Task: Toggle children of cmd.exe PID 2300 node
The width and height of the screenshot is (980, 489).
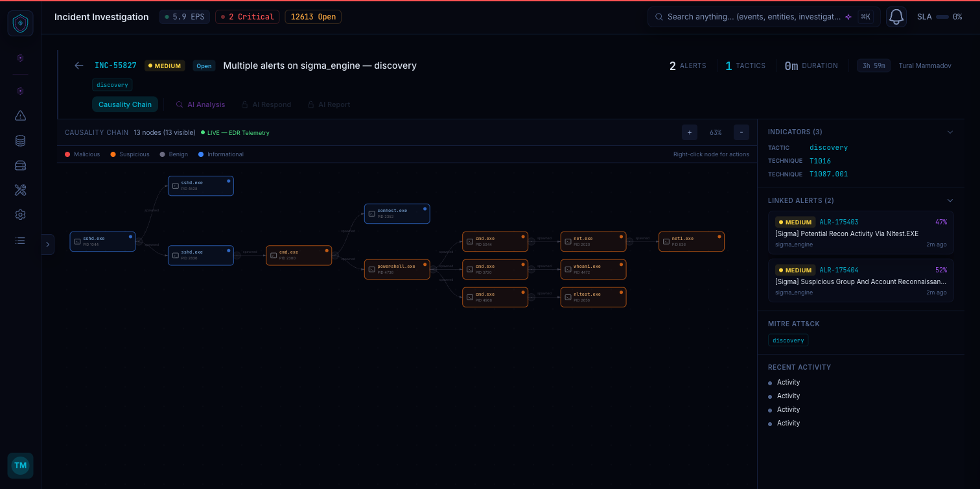Action: coord(335,256)
